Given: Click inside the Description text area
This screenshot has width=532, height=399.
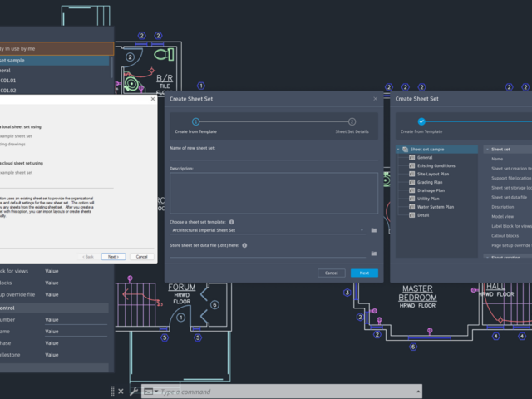Looking at the screenshot, I should (273, 191).
